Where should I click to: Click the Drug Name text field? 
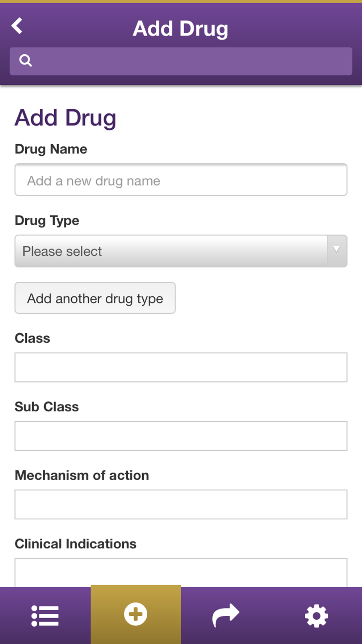(x=181, y=180)
